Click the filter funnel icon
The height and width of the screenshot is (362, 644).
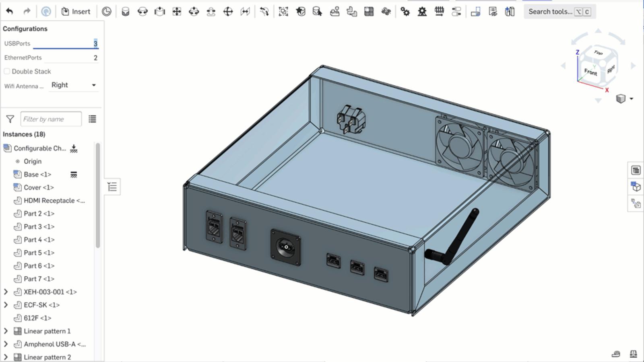(x=10, y=119)
